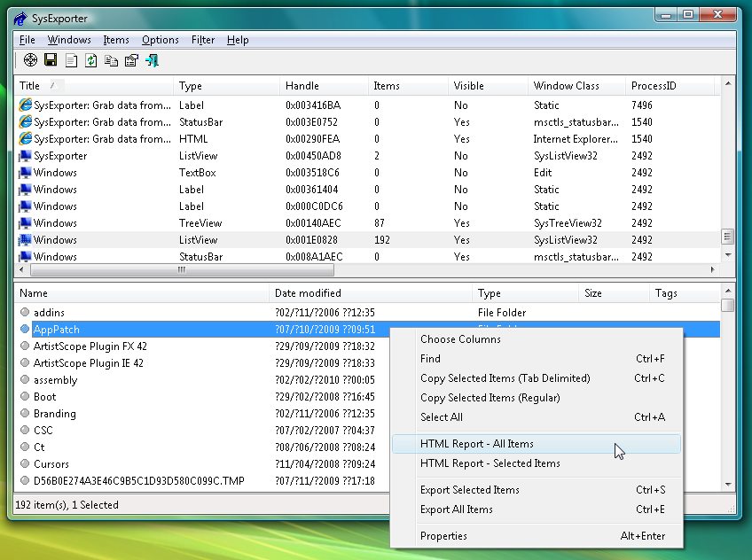Choose Copy Selected Items (Tab Delimited)
This screenshot has height=560, width=752.
[537, 378]
